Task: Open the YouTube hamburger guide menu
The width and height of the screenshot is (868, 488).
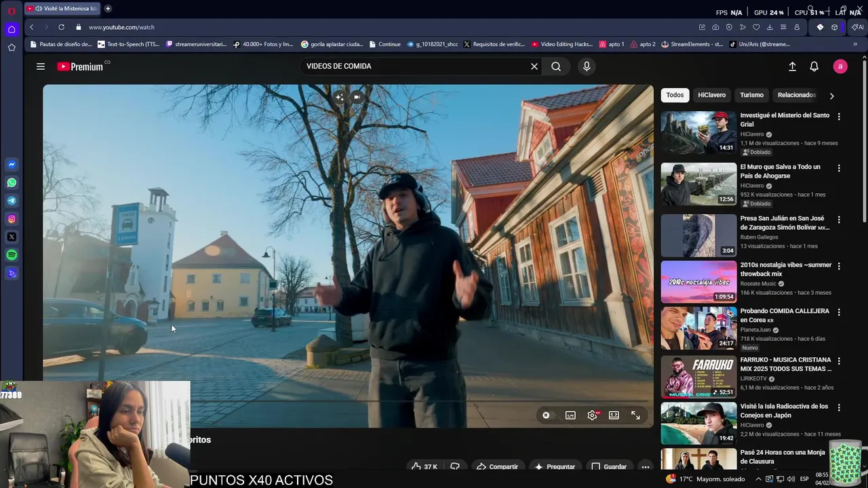Action: point(41,66)
